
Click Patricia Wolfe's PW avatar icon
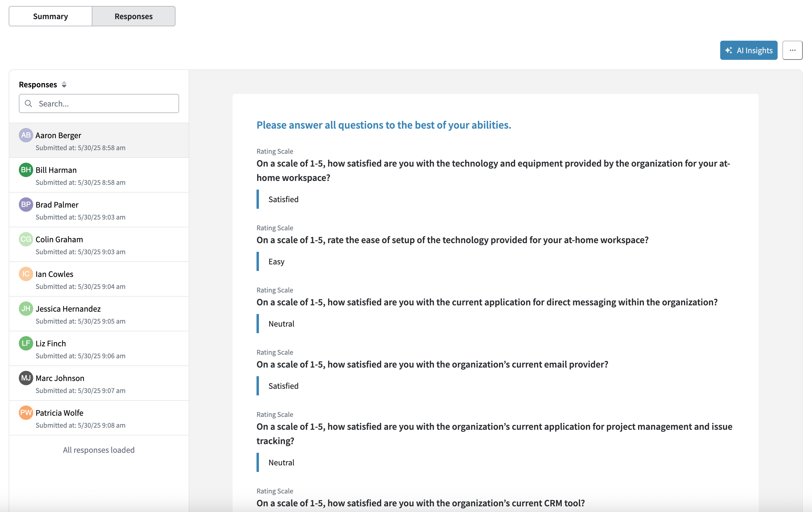coord(26,413)
